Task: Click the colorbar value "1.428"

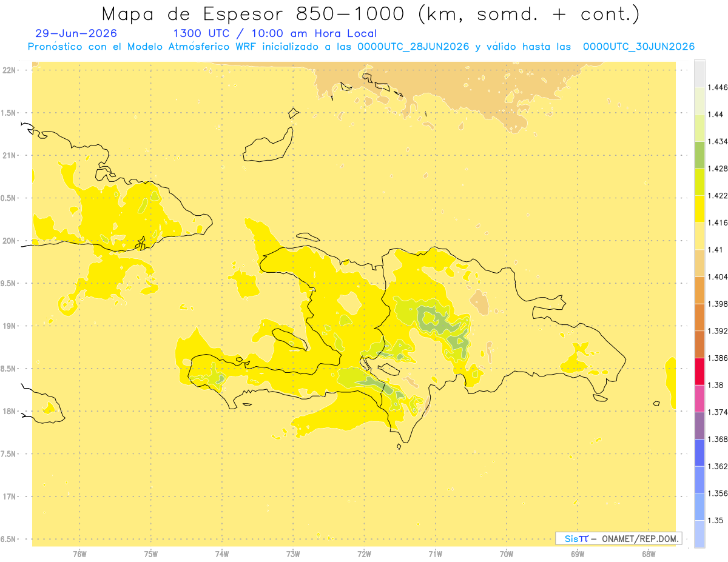Action: [x=718, y=169]
